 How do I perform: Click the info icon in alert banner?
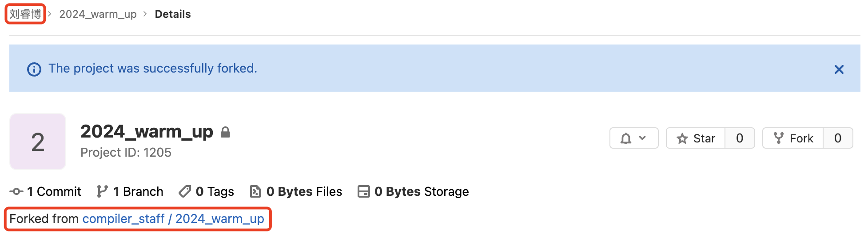pos(34,69)
